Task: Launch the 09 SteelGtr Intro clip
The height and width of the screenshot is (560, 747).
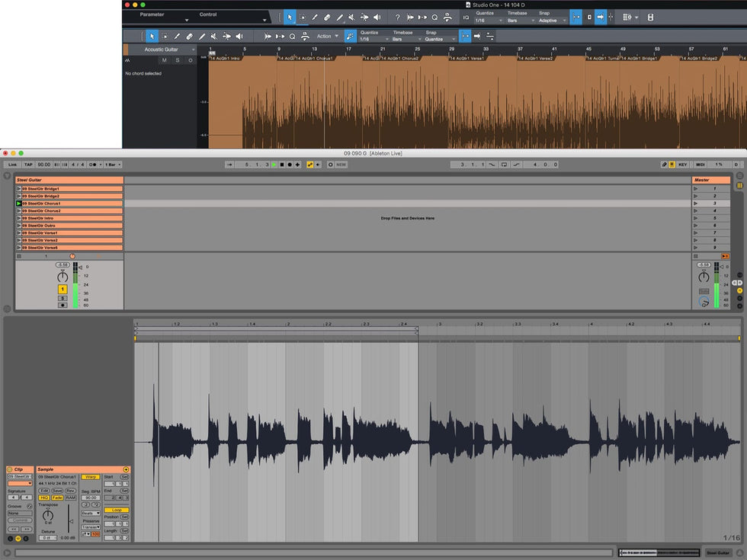Action: click(18, 219)
